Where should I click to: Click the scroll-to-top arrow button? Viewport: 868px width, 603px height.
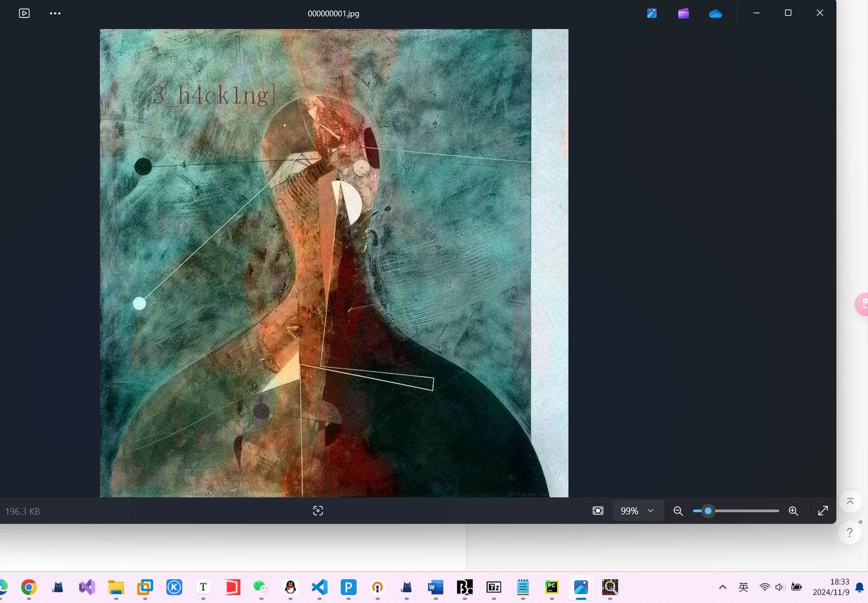850,501
